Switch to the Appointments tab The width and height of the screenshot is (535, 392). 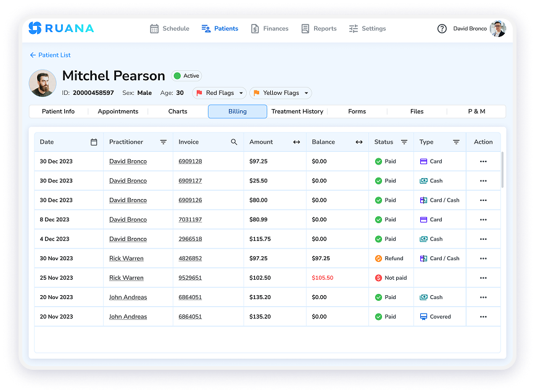(x=118, y=112)
